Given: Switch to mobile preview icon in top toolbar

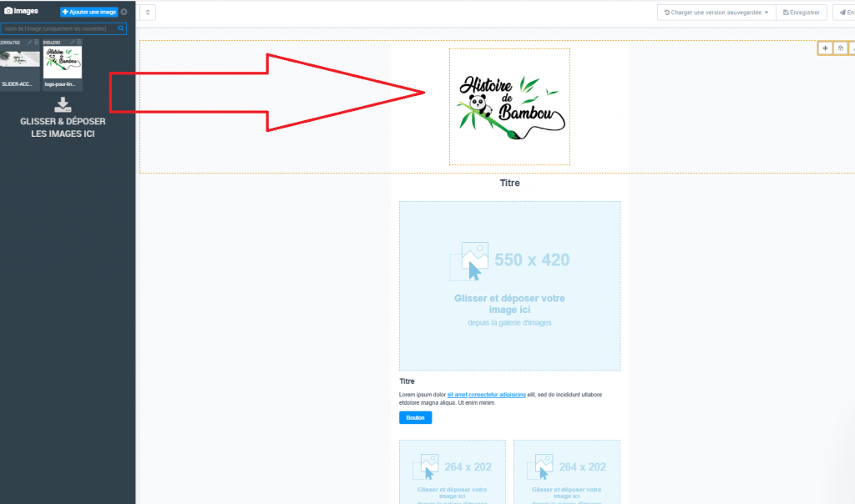Looking at the screenshot, I should pos(148,13).
